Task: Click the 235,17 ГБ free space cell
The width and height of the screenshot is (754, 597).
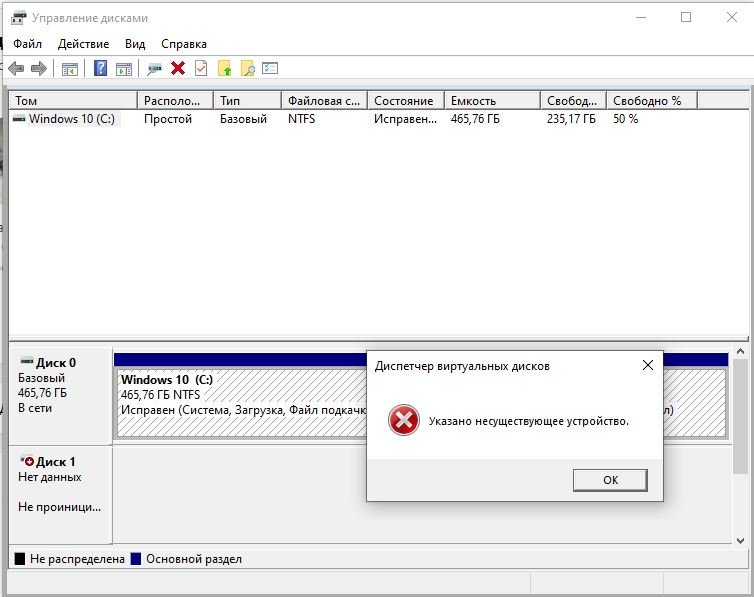Action: [571, 119]
